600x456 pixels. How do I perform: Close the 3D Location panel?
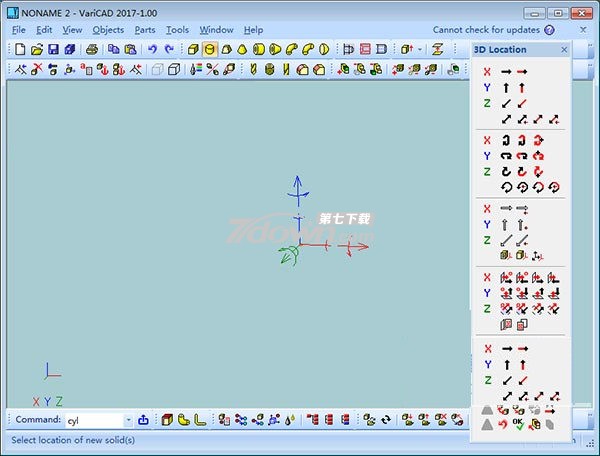pyautogui.click(x=564, y=49)
